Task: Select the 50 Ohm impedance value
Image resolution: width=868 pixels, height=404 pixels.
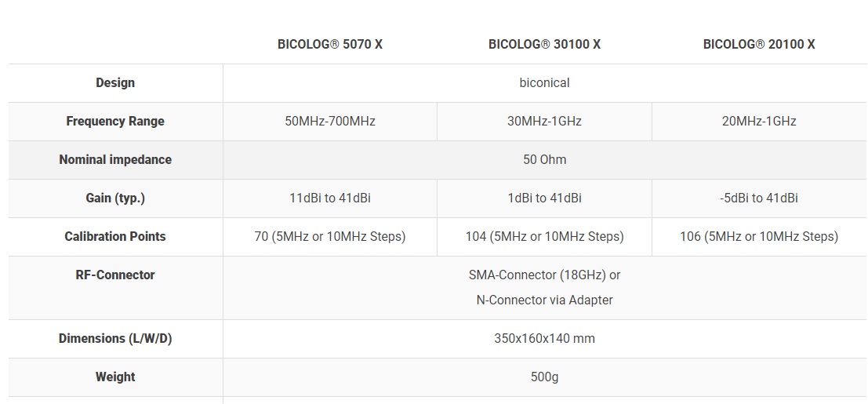Action: (x=544, y=159)
